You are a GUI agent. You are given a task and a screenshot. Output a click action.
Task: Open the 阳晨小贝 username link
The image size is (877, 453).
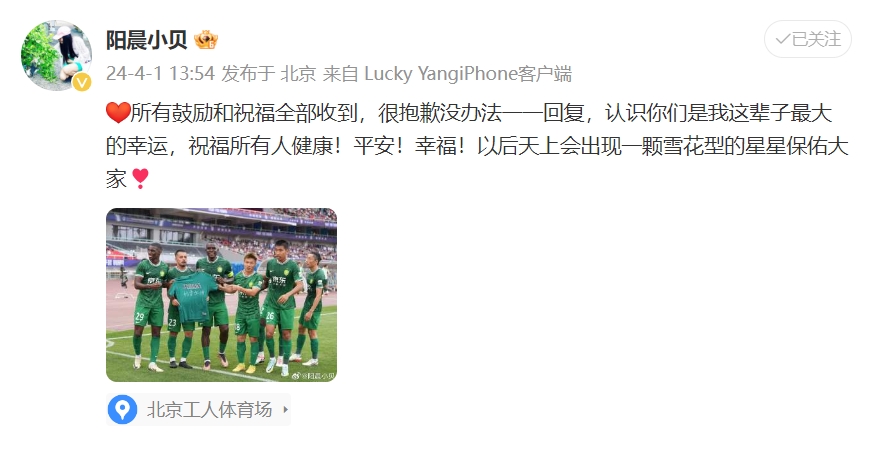pyautogui.click(x=147, y=40)
